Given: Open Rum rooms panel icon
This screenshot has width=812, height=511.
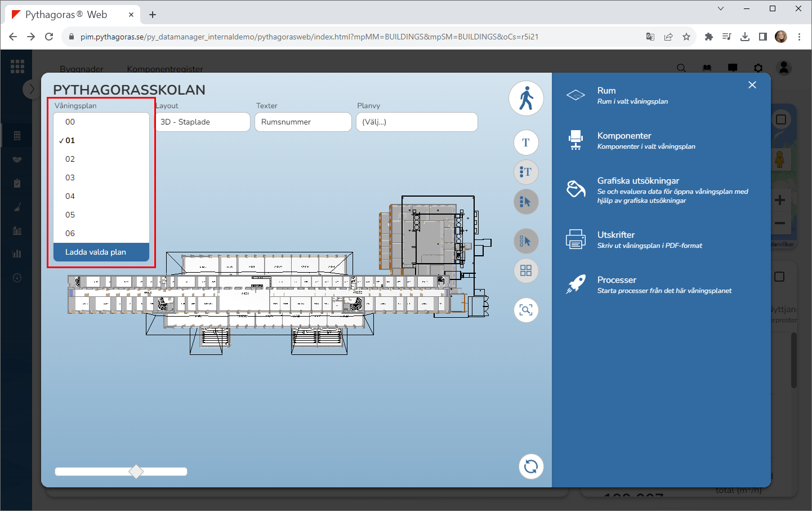Looking at the screenshot, I should point(575,95).
